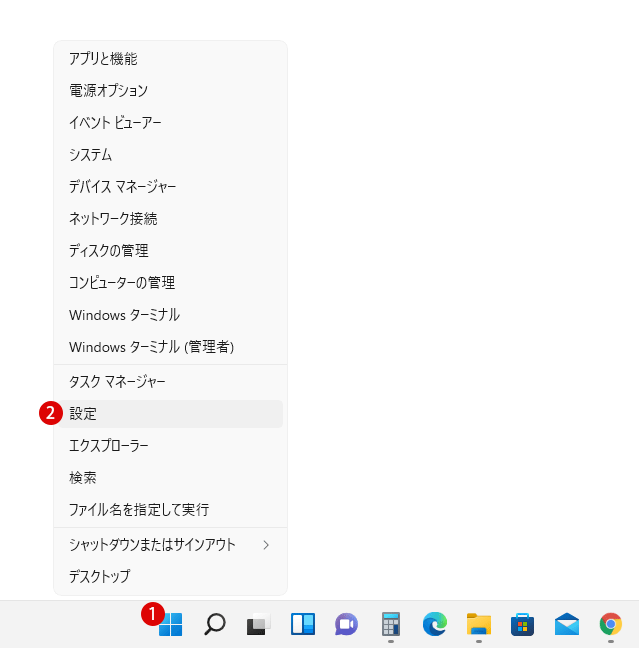This screenshot has height=648, width=639.
Task: Click デスクトップ menu entry
Action: [x=170, y=577]
